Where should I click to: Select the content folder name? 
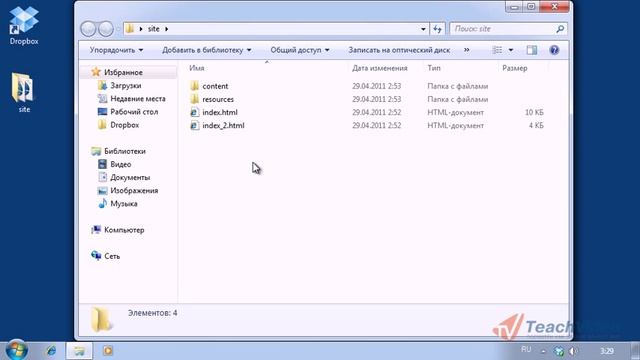215,86
